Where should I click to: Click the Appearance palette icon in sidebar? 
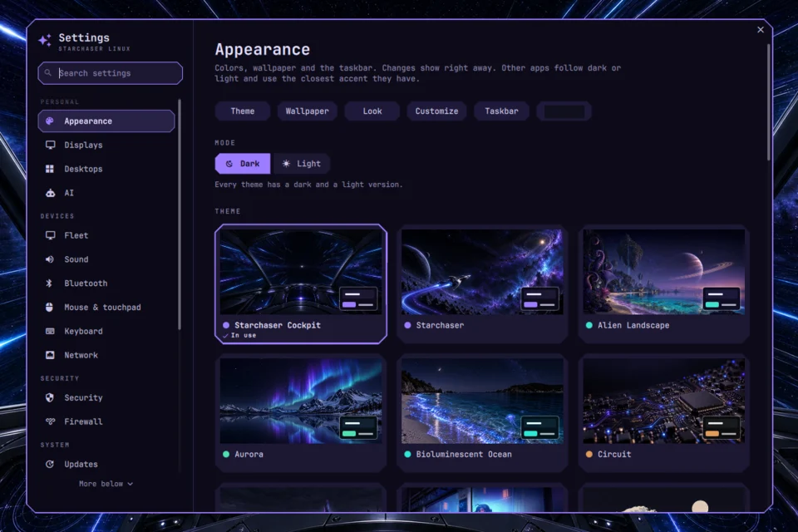49,121
